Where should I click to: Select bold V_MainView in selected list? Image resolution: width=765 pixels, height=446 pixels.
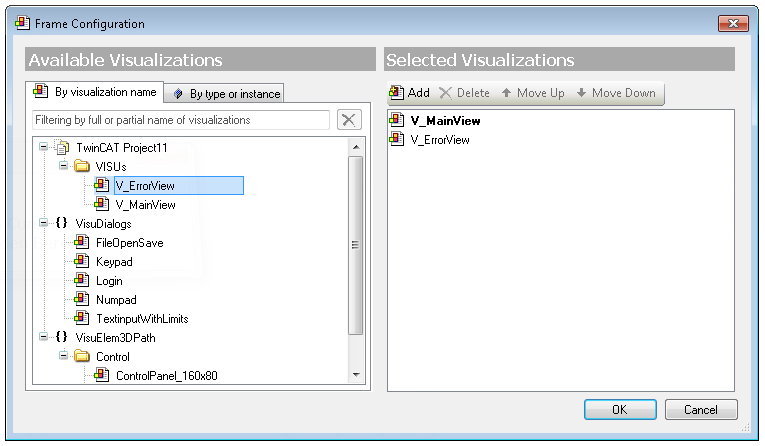coord(445,121)
